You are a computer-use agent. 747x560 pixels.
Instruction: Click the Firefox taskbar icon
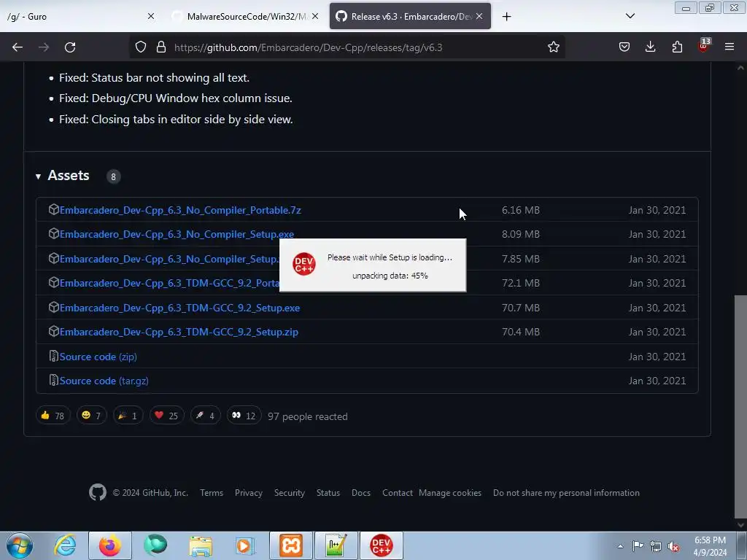(110, 545)
